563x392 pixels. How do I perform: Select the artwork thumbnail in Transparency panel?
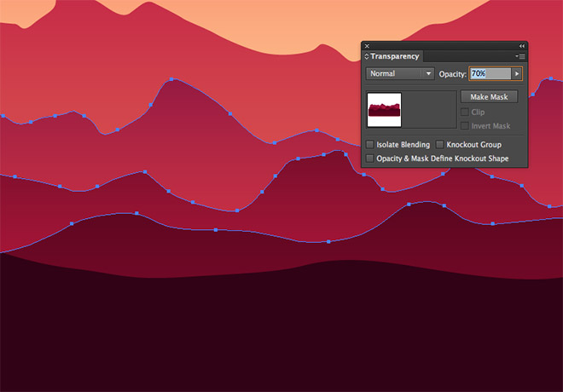point(384,110)
